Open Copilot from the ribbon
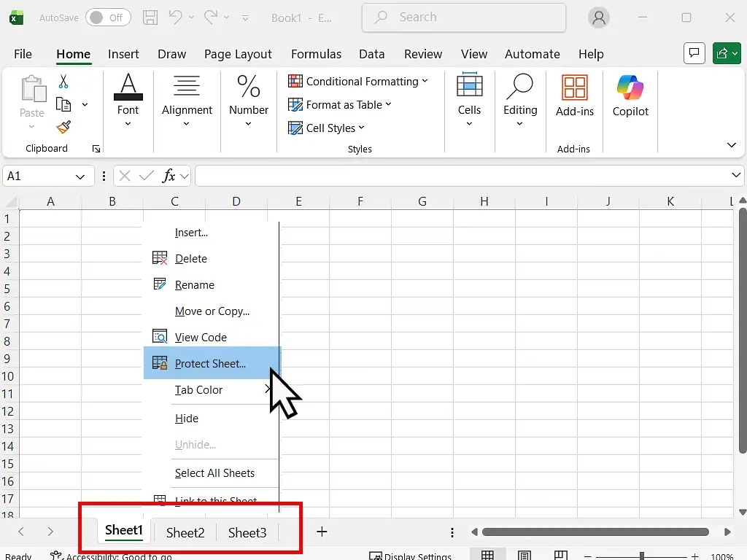The height and width of the screenshot is (560, 747). click(630, 98)
